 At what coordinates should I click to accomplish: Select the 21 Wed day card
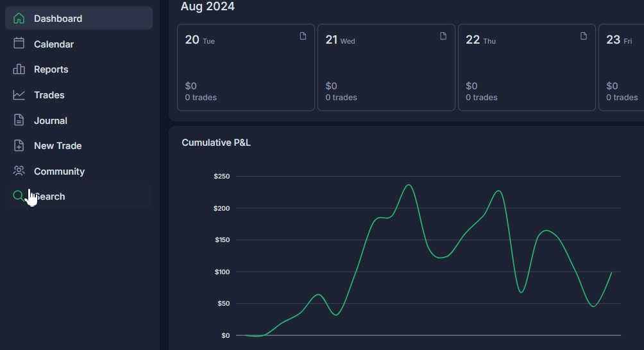(x=387, y=67)
